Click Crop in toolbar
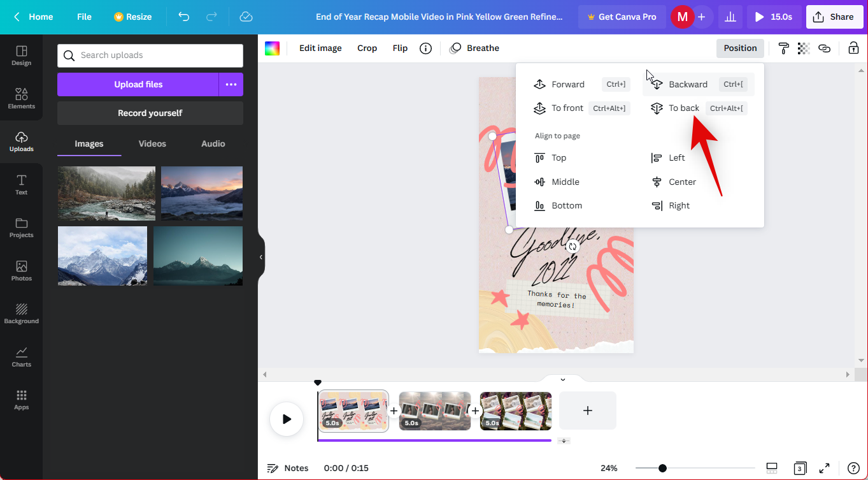Screen dimensions: 868x480 coord(367,48)
